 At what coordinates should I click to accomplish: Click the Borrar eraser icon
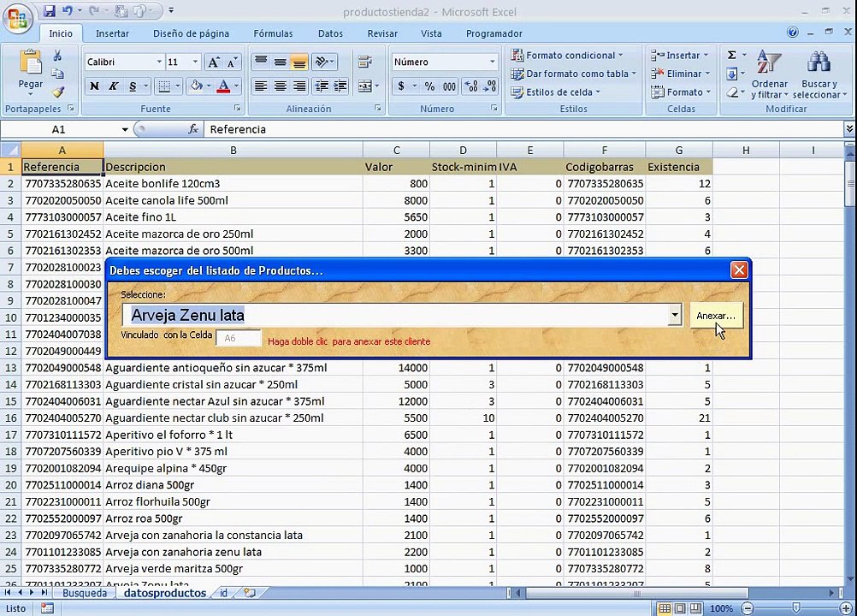click(x=732, y=92)
